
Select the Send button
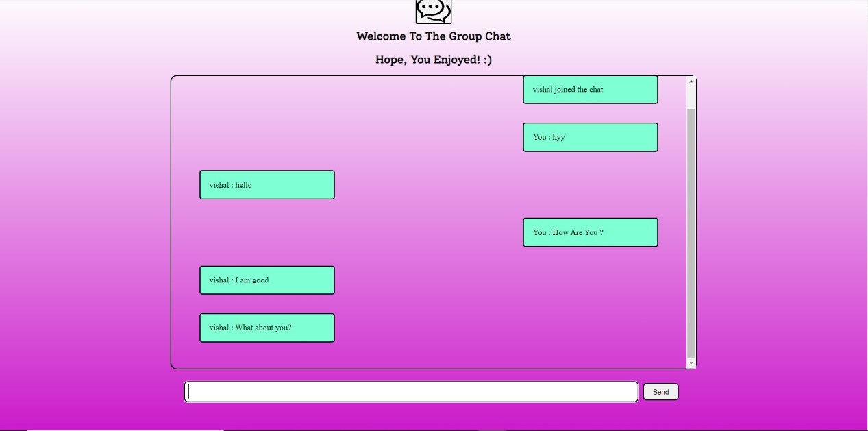pos(660,391)
